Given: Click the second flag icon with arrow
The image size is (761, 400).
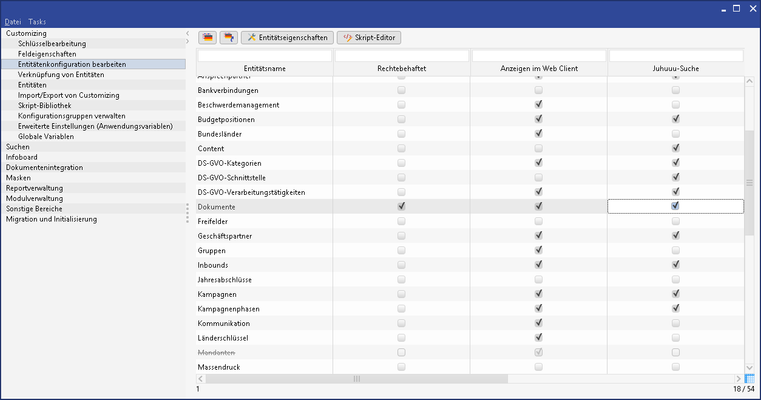Looking at the screenshot, I should click(x=227, y=37).
